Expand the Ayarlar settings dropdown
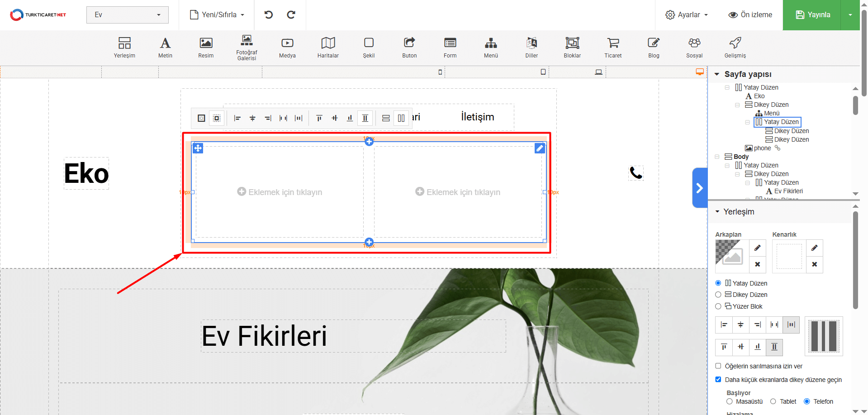The image size is (868, 415). pyautogui.click(x=687, y=15)
